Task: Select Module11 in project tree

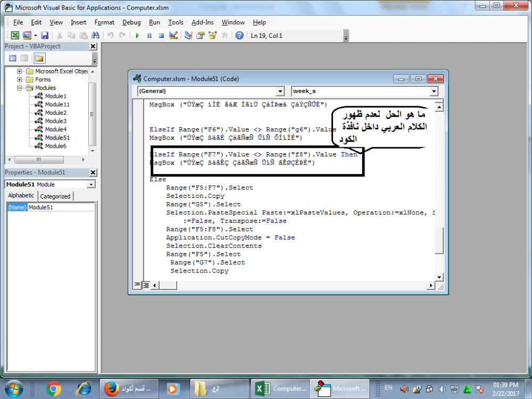Action: pos(57,104)
